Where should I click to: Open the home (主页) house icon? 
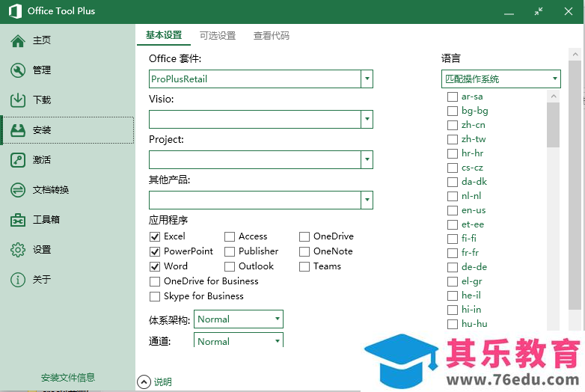[x=18, y=40]
